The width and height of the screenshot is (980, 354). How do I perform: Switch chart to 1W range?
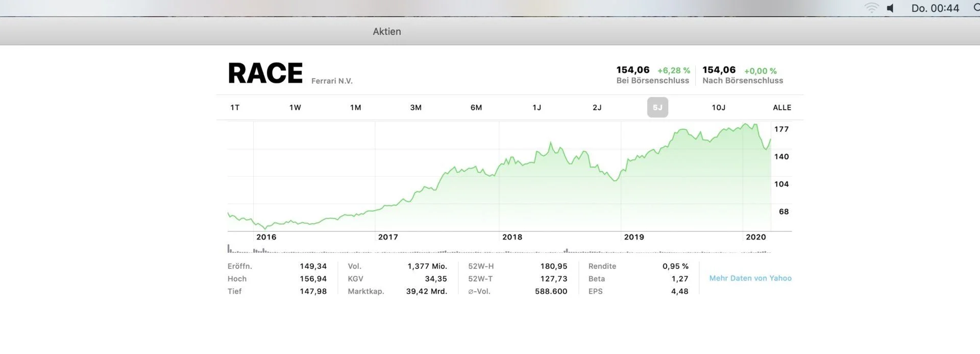(295, 107)
